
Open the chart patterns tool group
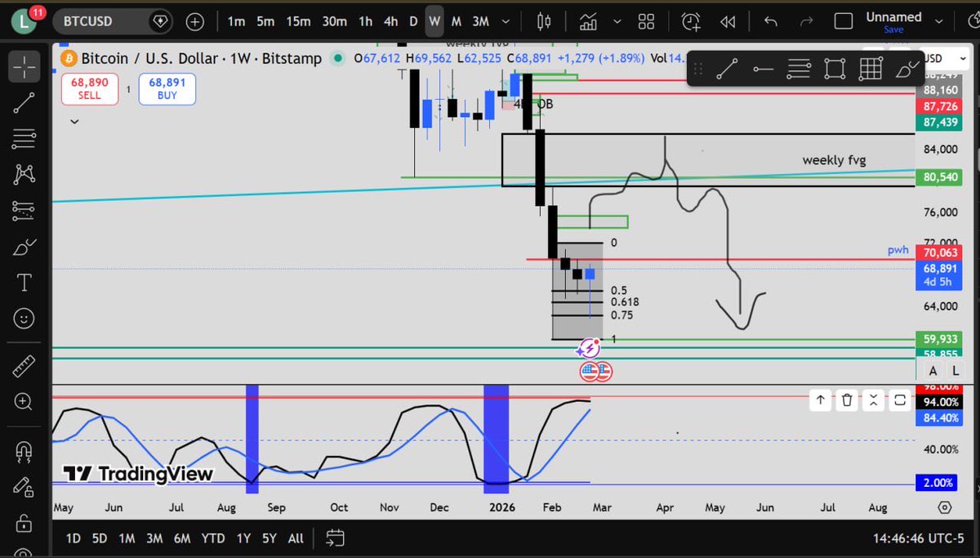click(x=24, y=174)
